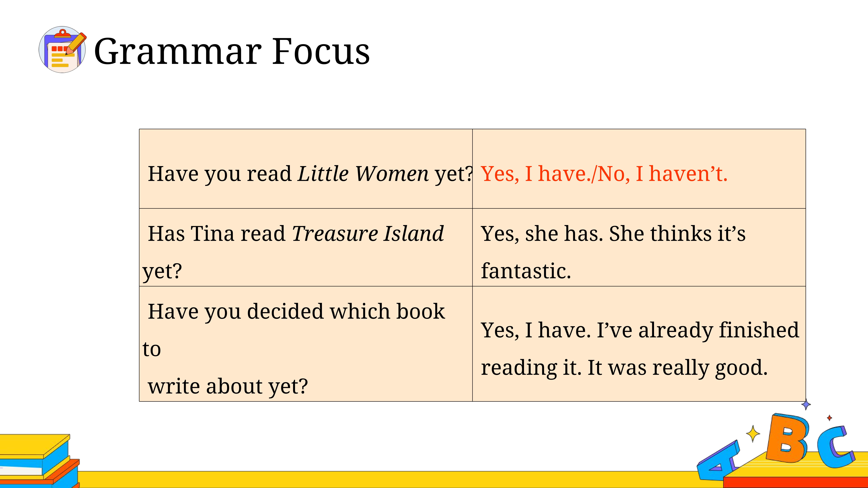
Task: Click the blue sparkle at table corner
Action: [806, 404]
